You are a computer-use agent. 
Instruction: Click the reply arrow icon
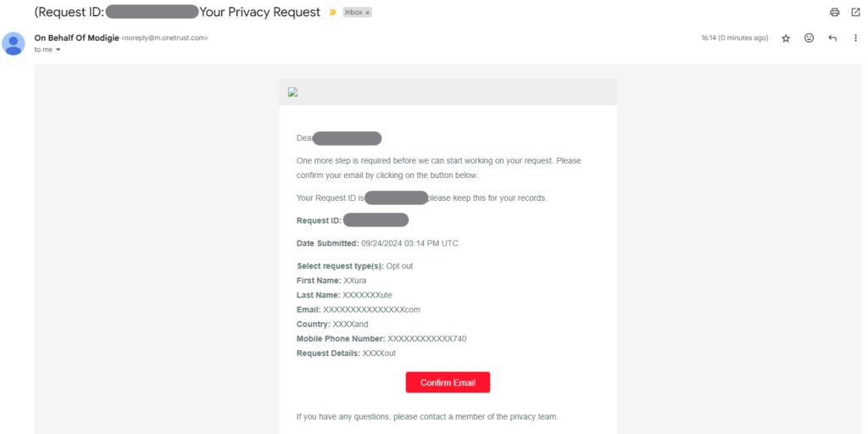(x=832, y=38)
